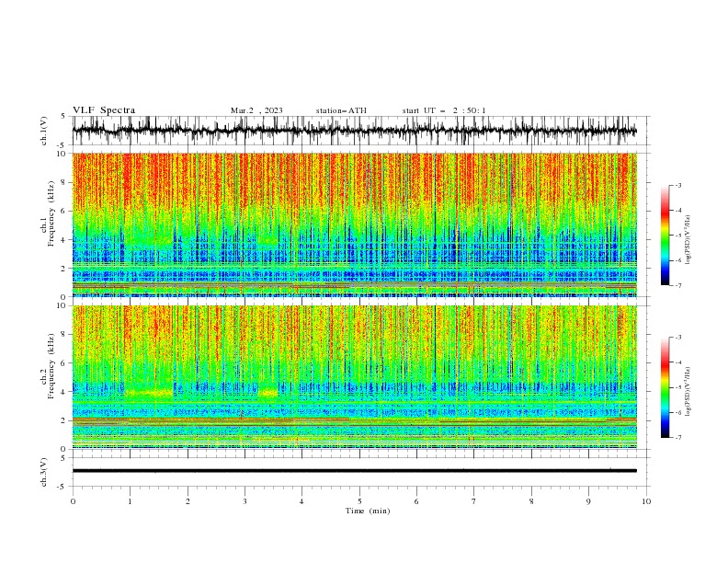Screen dimensions: 728x563
Task: Click the upper "log(PSD)(V²/Hz)" color bar label
Action: [x=688, y=240]
